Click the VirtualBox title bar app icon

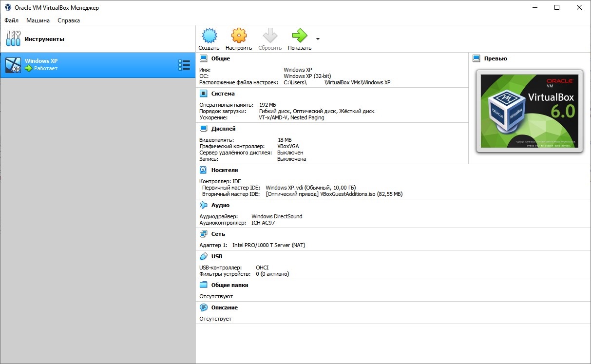[8, 7]
